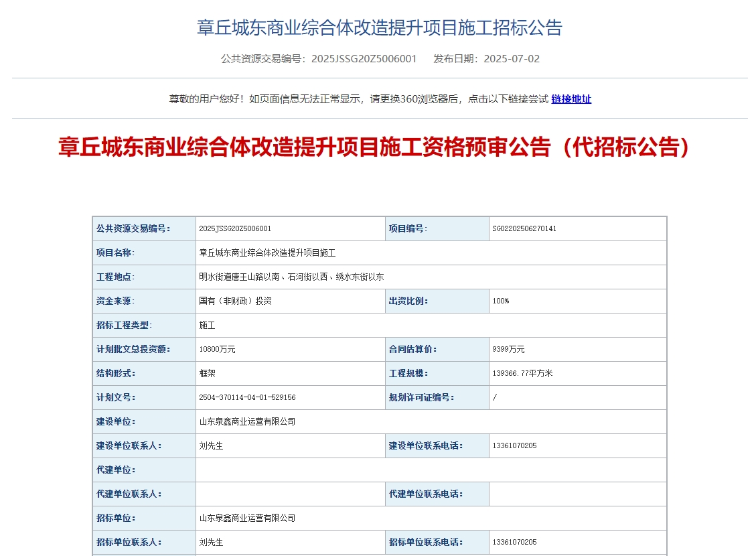Click the 框架 structure value

tap(207, 373)
